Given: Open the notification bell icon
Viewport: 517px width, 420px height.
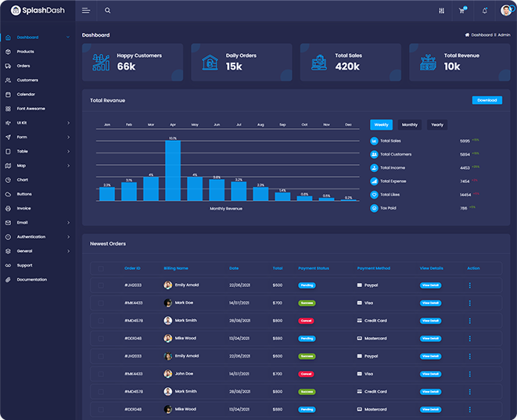Looking at the screenshot, I should tap(484, 11).
